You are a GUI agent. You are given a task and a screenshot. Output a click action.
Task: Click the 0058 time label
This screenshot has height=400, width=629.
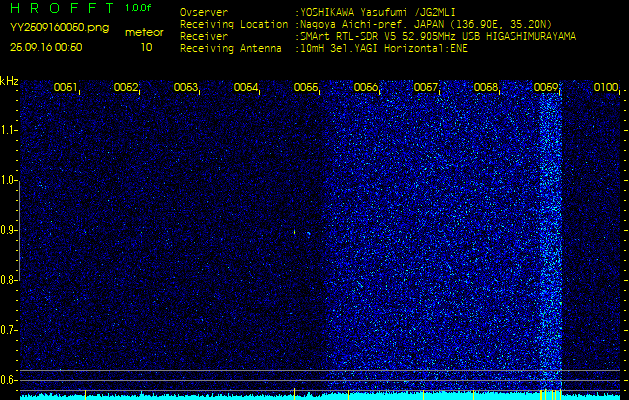(x=486, y=87)
